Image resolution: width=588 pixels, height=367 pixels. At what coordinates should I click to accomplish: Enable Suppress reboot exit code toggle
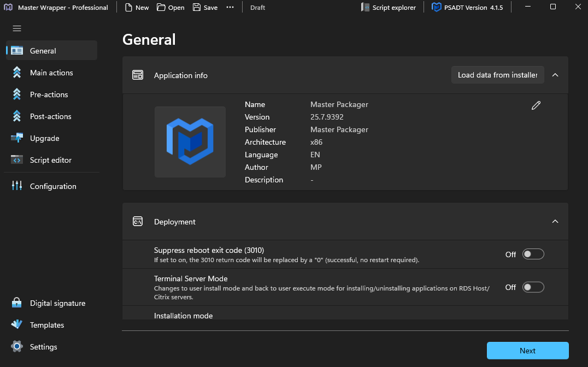(x=533, y=254)
